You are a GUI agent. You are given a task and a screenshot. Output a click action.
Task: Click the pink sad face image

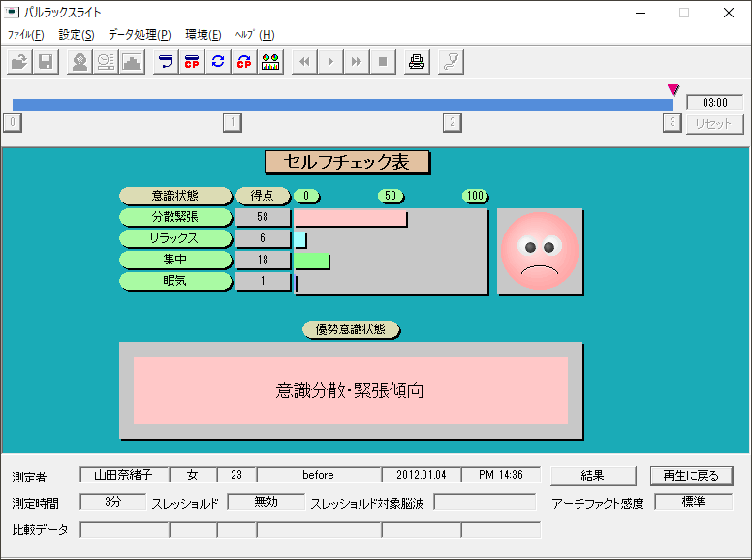[540, 251]
